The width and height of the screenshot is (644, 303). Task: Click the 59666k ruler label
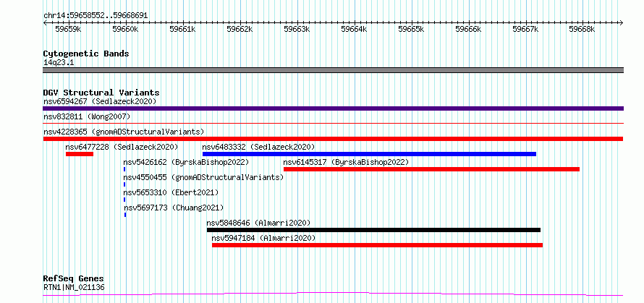click(468, 29)
